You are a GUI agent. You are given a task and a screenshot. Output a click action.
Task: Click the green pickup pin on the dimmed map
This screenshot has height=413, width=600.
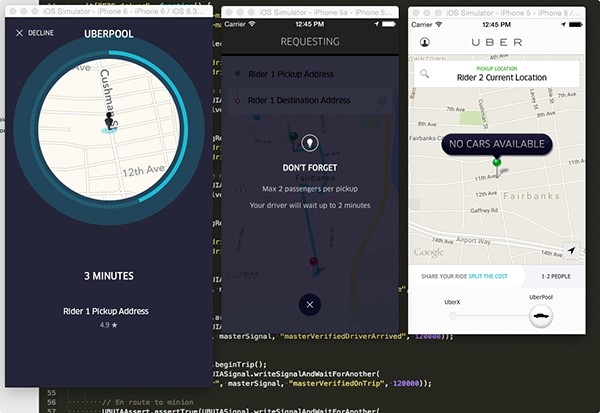293,137
